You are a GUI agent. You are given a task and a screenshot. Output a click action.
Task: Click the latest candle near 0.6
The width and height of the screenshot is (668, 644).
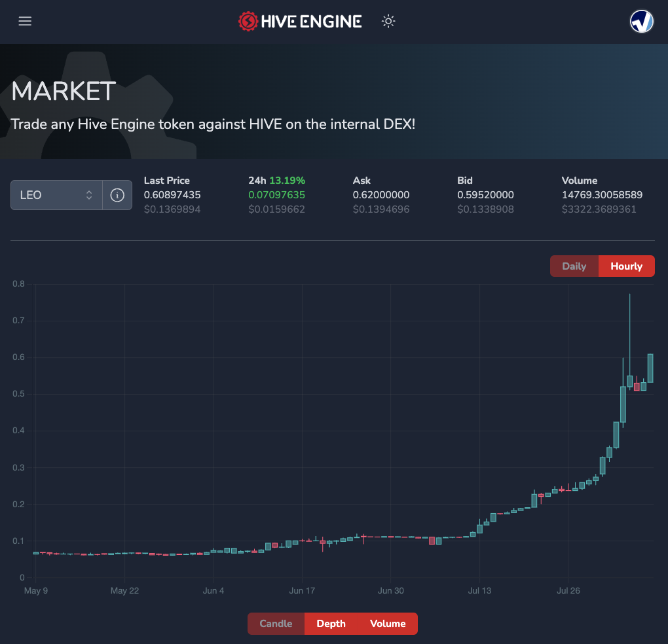coord(650,368)
